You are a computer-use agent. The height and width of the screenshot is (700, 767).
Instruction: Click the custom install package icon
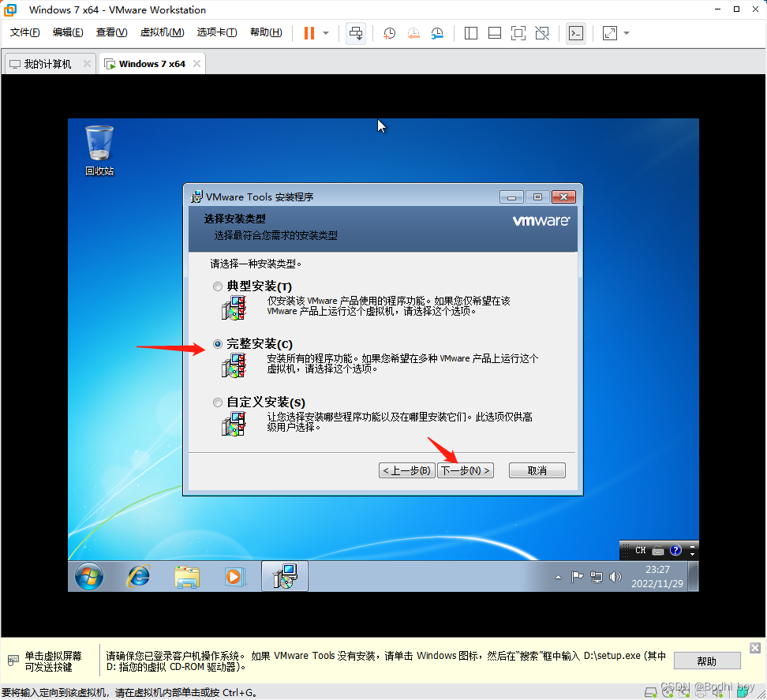[x=234, y=424]
